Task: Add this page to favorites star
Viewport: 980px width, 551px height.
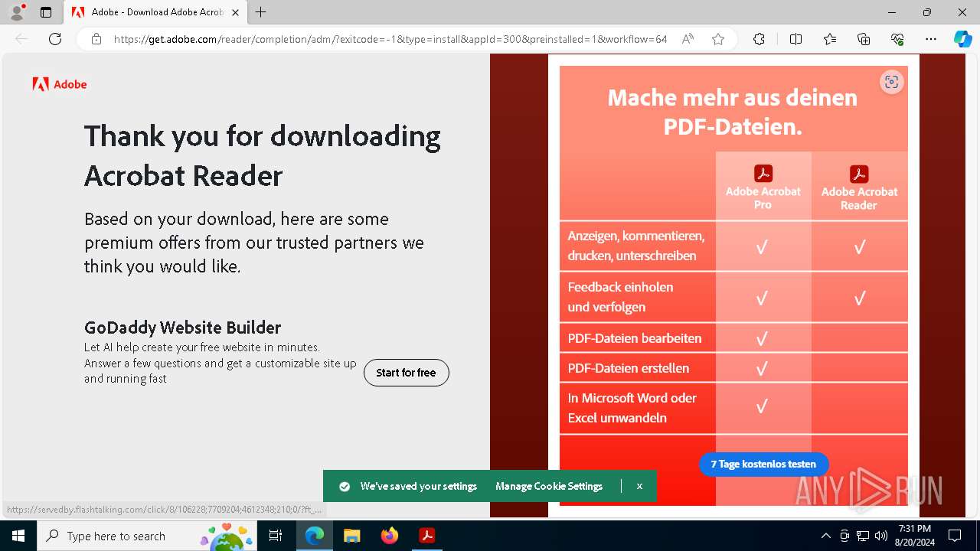Action: click(x=718, y=39)
